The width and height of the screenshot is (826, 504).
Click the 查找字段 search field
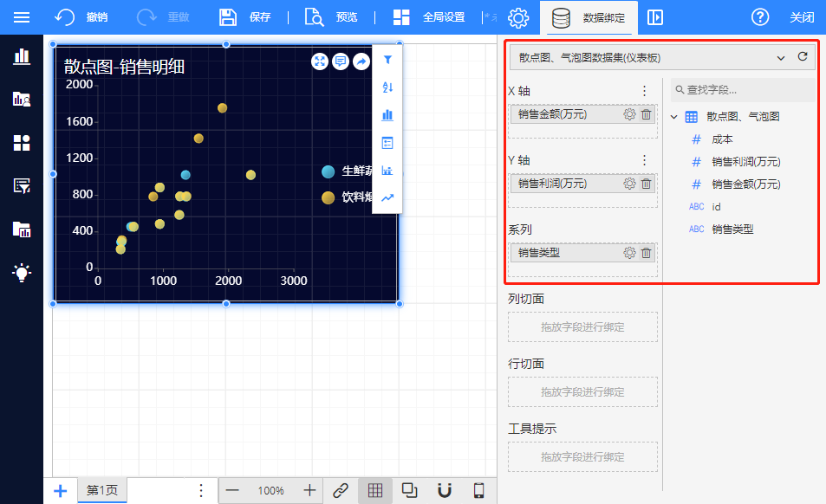point(742,90)
